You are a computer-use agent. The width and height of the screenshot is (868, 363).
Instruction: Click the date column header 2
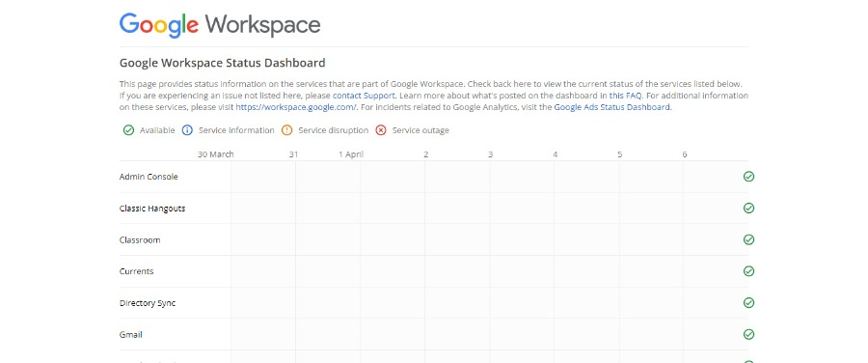point(425,154)
